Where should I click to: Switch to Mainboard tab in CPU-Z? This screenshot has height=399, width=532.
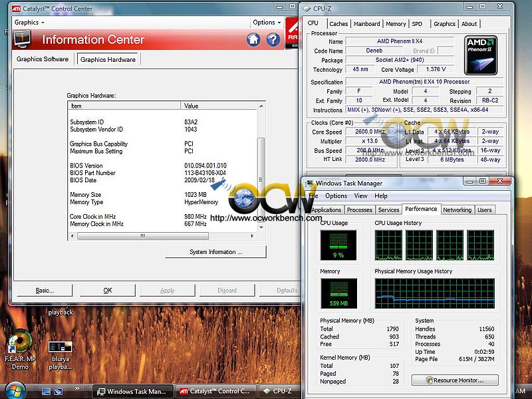point(367,24)
